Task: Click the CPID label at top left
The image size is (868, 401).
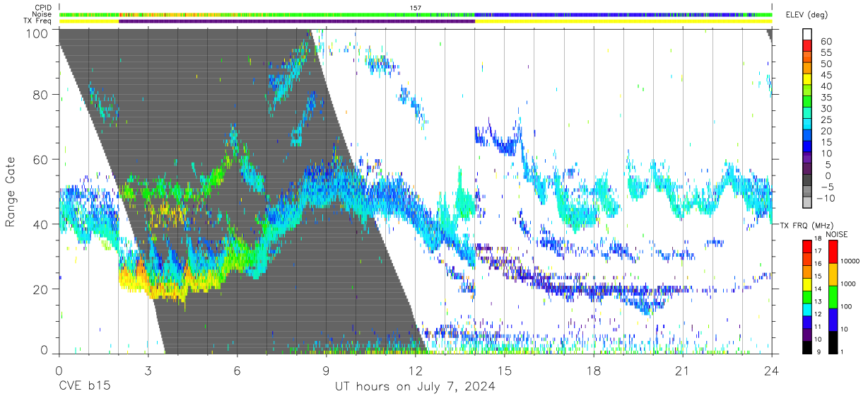Action: [x=43, y=8]
